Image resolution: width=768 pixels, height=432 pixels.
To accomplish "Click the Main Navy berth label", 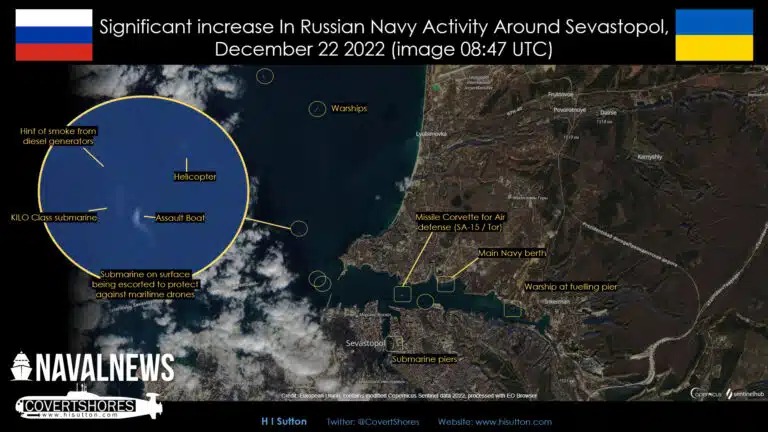I will pyautogui.click(x=513, y=254).
